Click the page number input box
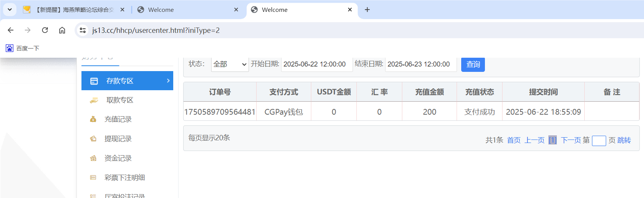 pyautogui.click(x=599, y=141)
